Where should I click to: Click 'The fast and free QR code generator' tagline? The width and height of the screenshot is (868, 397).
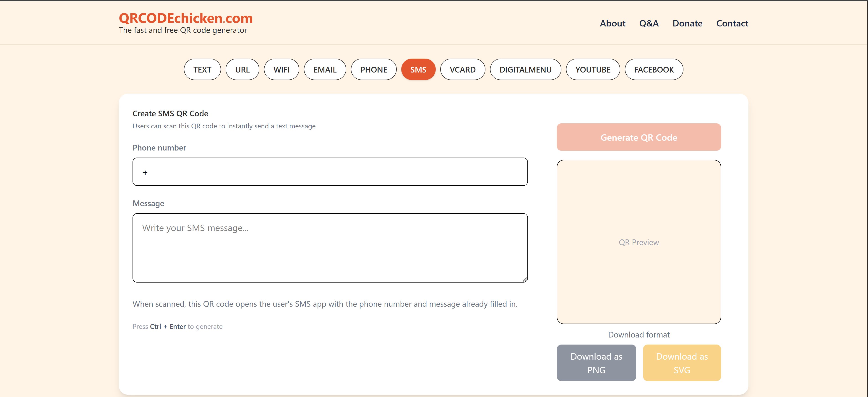[183, 30]
